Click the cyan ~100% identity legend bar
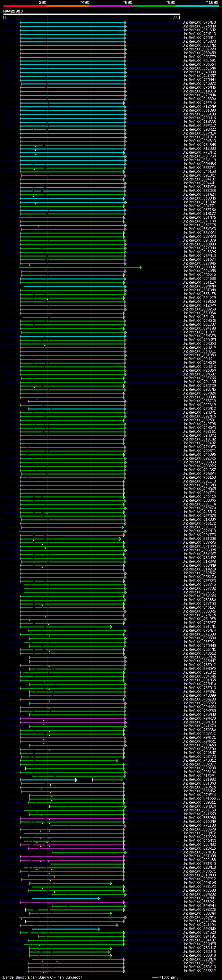The height and width of the screenshot is (980, 222). click(197, 6)
